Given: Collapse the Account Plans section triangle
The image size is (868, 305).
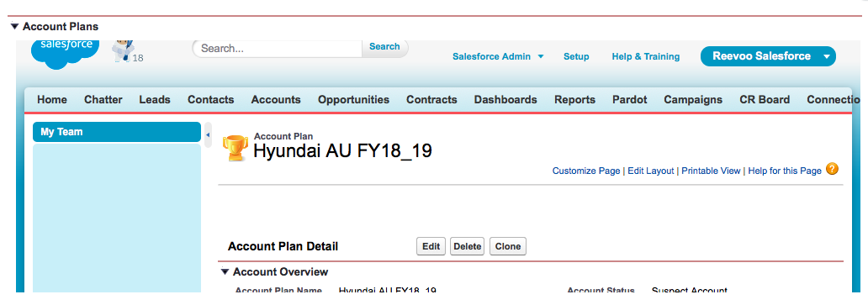Looking at the screenshot, I should point(14,27).
